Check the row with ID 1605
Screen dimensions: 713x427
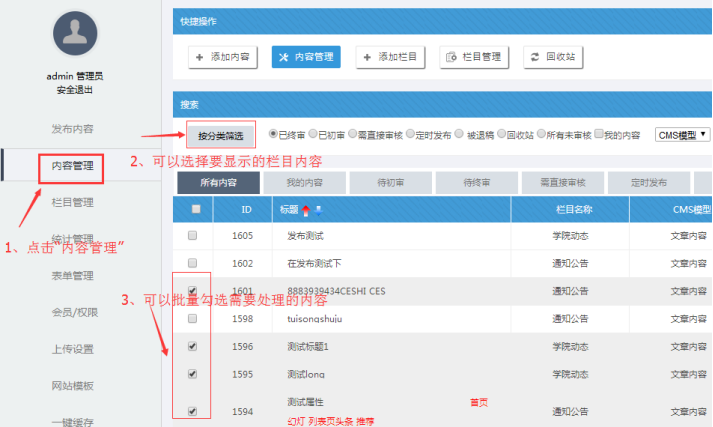193,236
